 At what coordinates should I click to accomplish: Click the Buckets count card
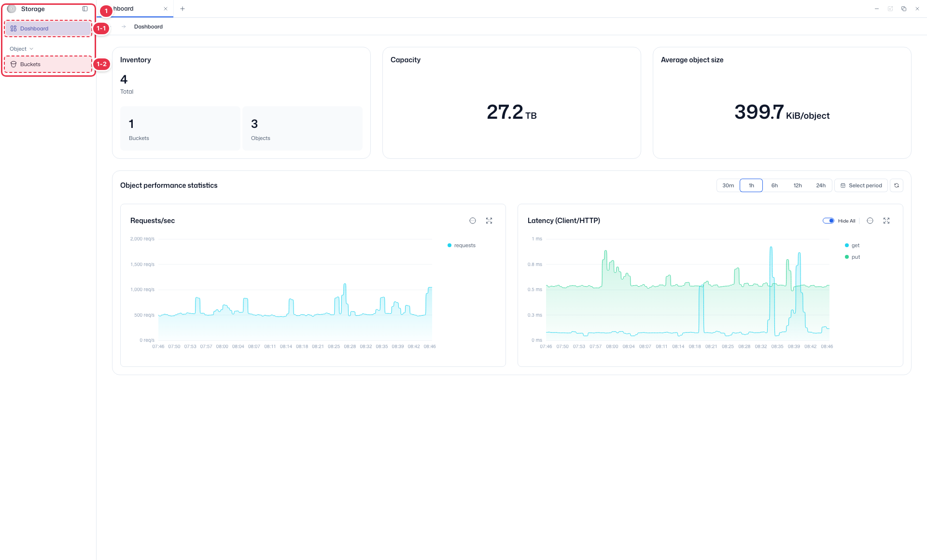[x=180, y=128]
